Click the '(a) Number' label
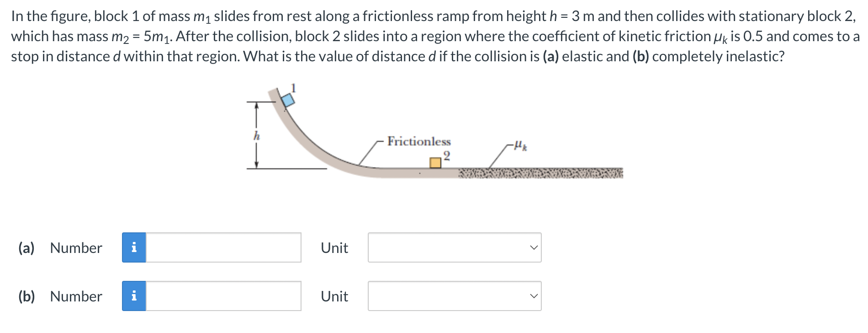This screenshot has width=868, height=333. coord(60,247)
